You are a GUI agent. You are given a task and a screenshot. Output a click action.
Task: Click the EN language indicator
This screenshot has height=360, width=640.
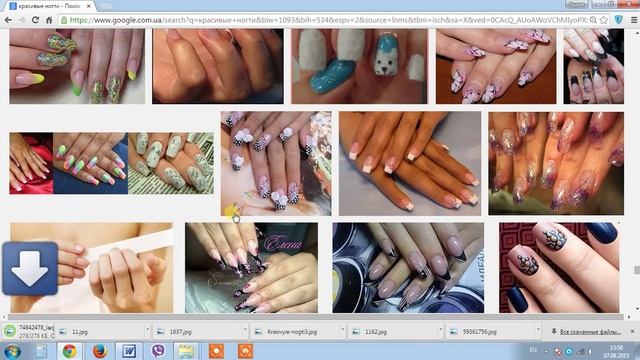pyautogui.click(x=533, y=350)
